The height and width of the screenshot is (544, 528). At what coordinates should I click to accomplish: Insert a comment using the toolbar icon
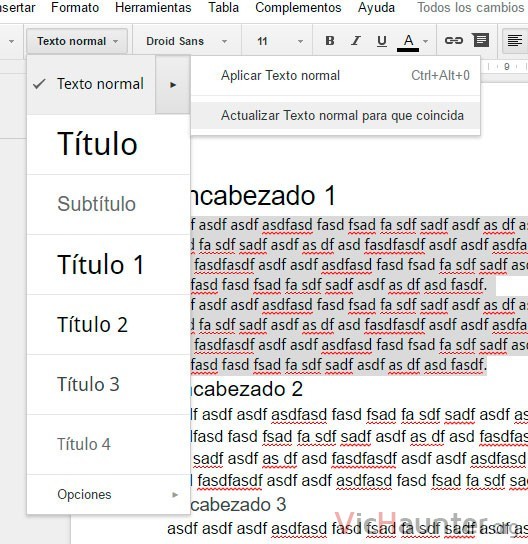tap(481, 41)
